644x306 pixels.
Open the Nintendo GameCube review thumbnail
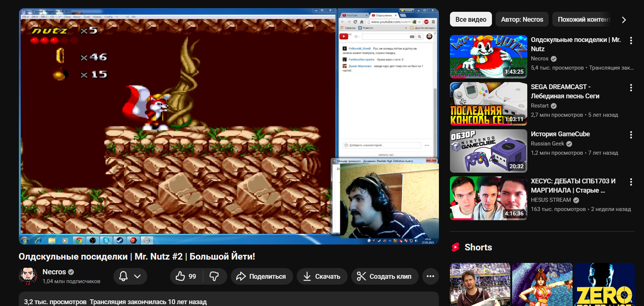coord(489,151)
